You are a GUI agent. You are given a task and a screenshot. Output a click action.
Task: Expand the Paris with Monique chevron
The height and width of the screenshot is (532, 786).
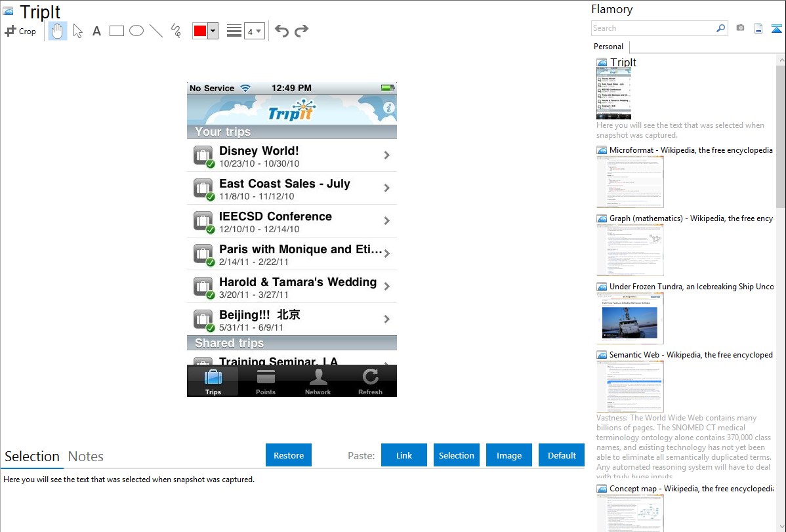coord(386,254)
